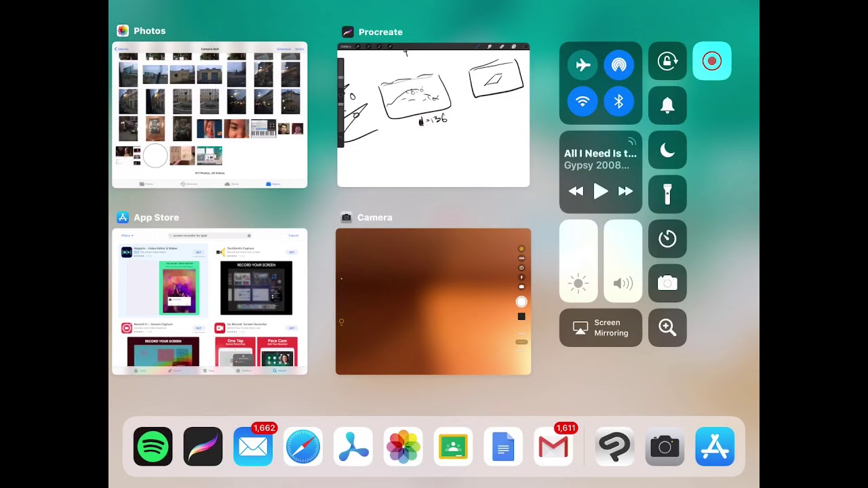Viewport: 868px width, 488px height.
Task: Turn on the flashlight
Action: pos(667,194)
